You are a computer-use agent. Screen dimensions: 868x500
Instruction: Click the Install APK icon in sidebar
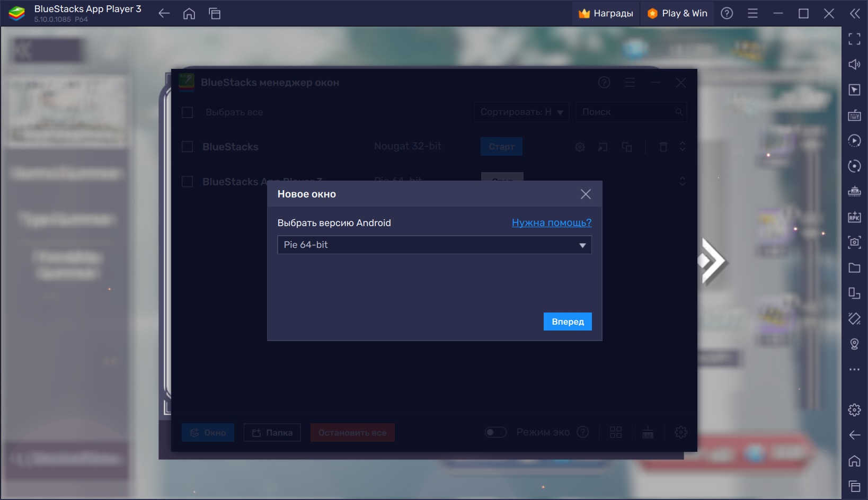click(x=854, y=217)
